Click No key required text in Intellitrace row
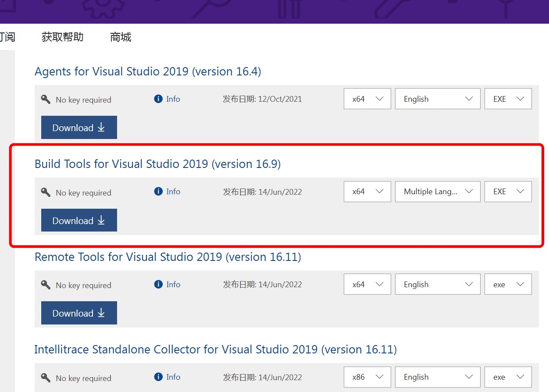The height and width of the screenshot is (392, 549). [83, 378]
